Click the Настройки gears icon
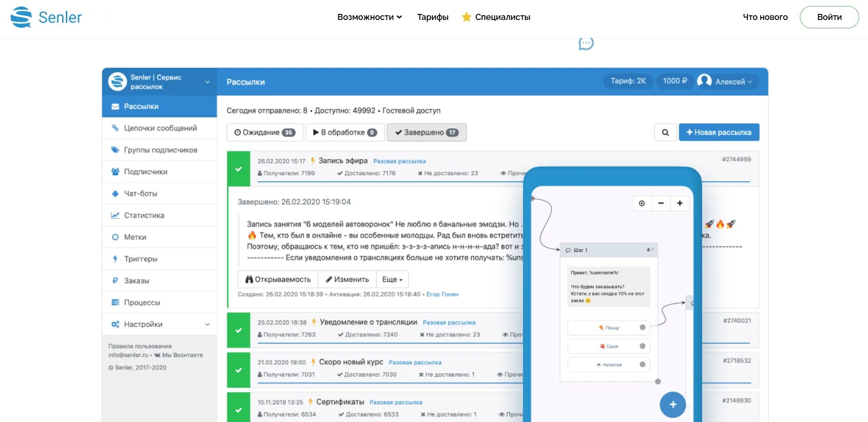Image resolution: width=868 pixels, height=422 pixels. click(115, 324)
